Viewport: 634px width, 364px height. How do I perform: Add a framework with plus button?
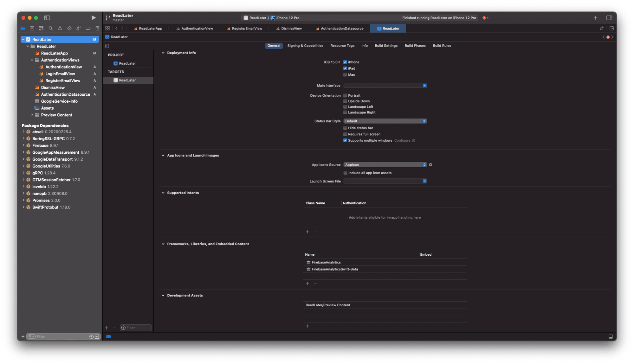[x=307, y=284]
